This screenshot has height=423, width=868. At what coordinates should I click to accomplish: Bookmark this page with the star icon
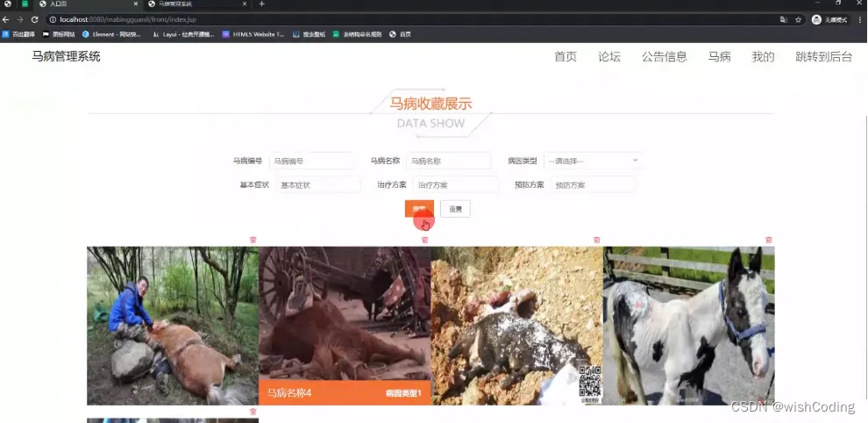(x=798, y=19)
